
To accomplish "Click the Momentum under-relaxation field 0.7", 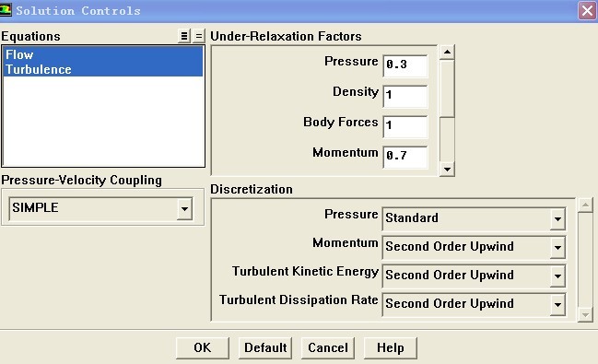I will point(405,158).
